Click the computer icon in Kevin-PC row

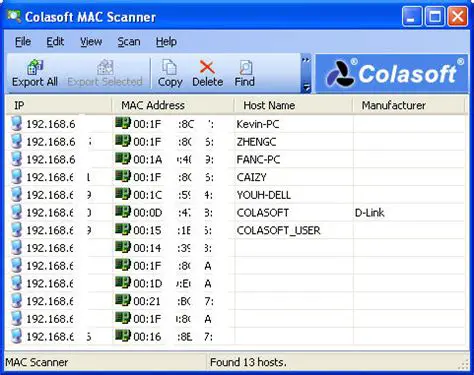[x=16, y=123]
